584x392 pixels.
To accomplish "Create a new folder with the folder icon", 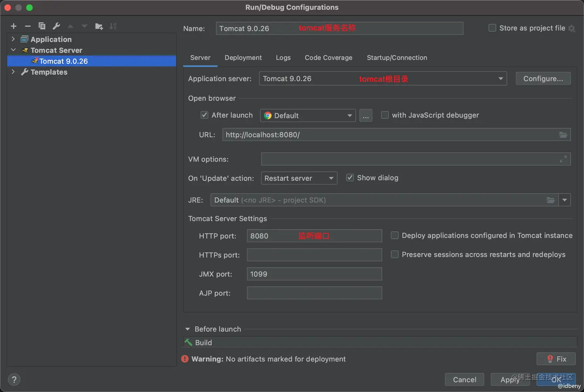I will [99, 26].
